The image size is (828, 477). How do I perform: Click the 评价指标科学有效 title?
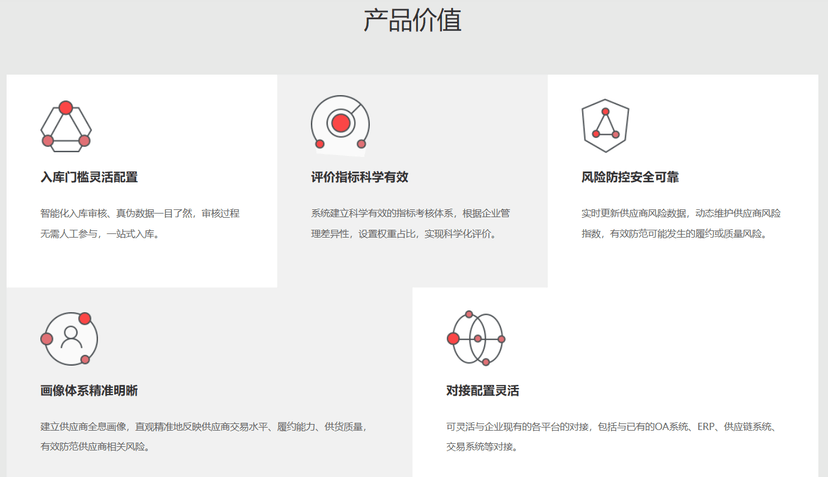point(360,177)
